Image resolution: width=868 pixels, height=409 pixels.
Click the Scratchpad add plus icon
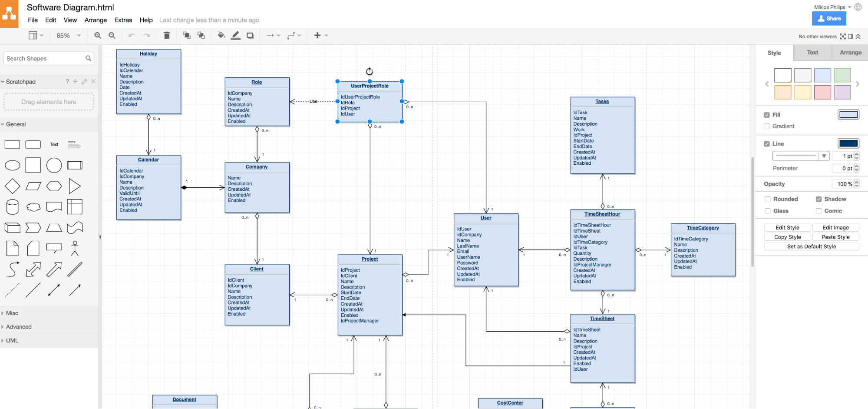[75, 82]
